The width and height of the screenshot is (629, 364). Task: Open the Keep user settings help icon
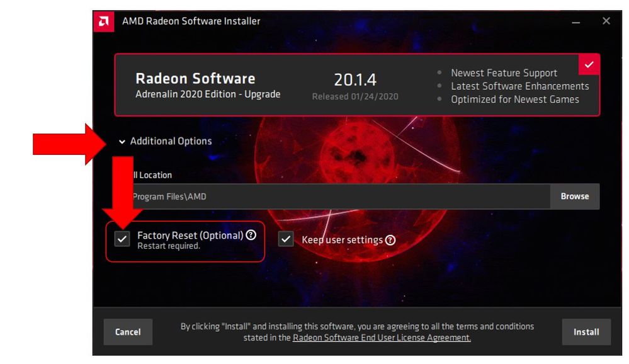tap(390, 240)
